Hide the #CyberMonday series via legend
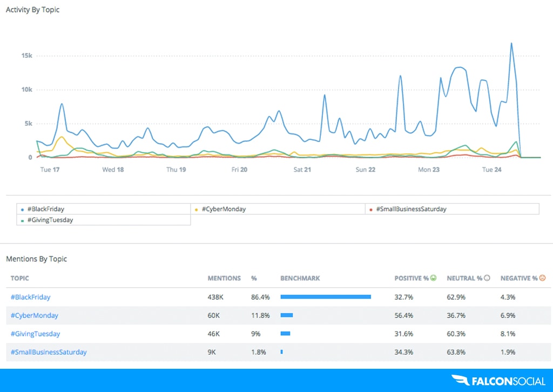The width and height of the screenshot is (553, 392). click(x=223, y=209)
